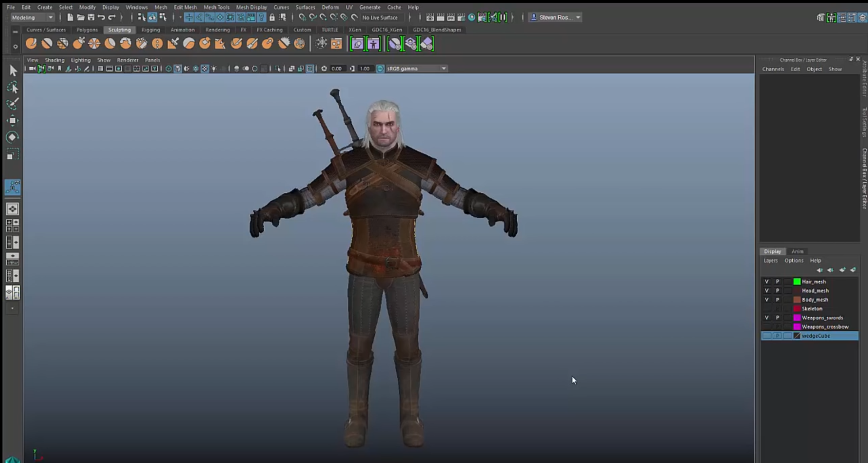
Task: Undo the last action
Action: click(101, 17)
